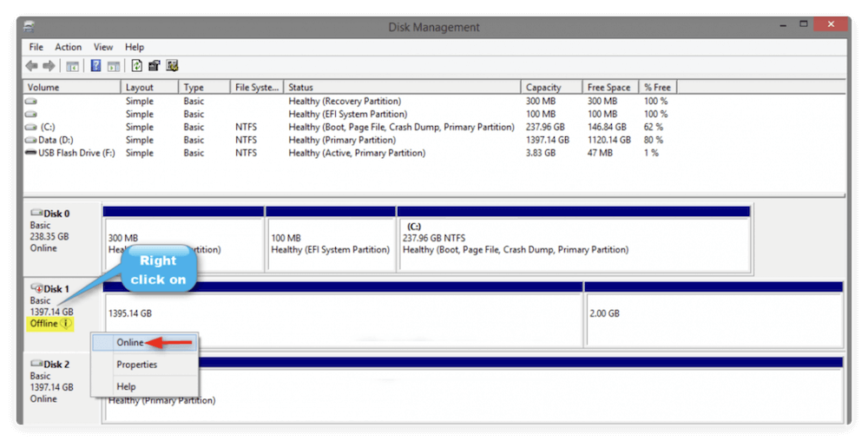Select the Disk 2 Healthy Primary Partition block

tap(473, 390)
